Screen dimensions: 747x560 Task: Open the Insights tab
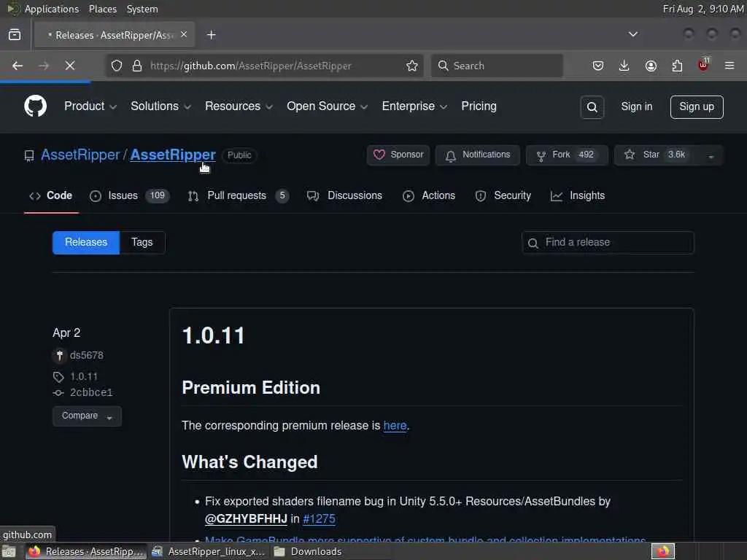578,195
